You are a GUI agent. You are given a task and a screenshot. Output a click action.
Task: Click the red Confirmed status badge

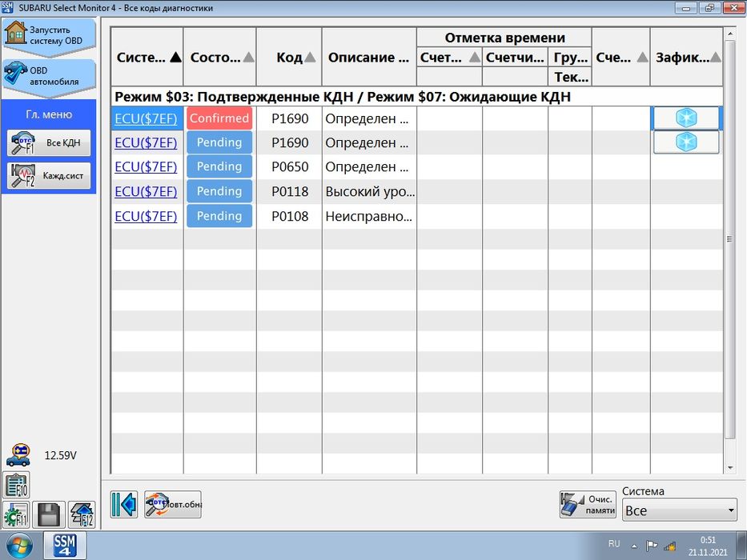[x=219, y=118]
